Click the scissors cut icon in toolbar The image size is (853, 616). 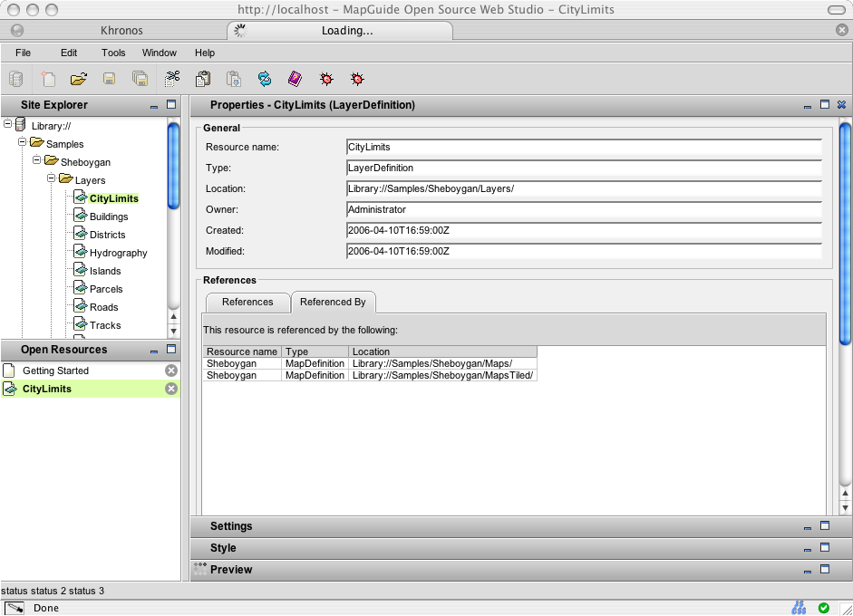[172, 79]
